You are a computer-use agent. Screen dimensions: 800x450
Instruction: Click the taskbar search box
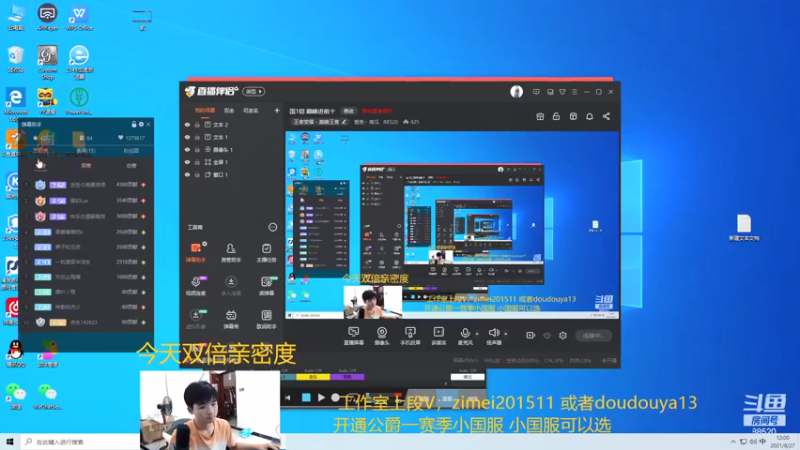coord(80,442)
